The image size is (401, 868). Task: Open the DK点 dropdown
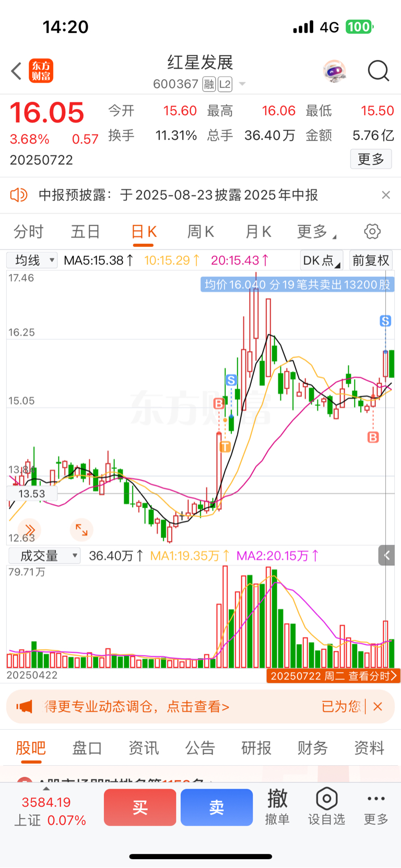click(322, 260)
